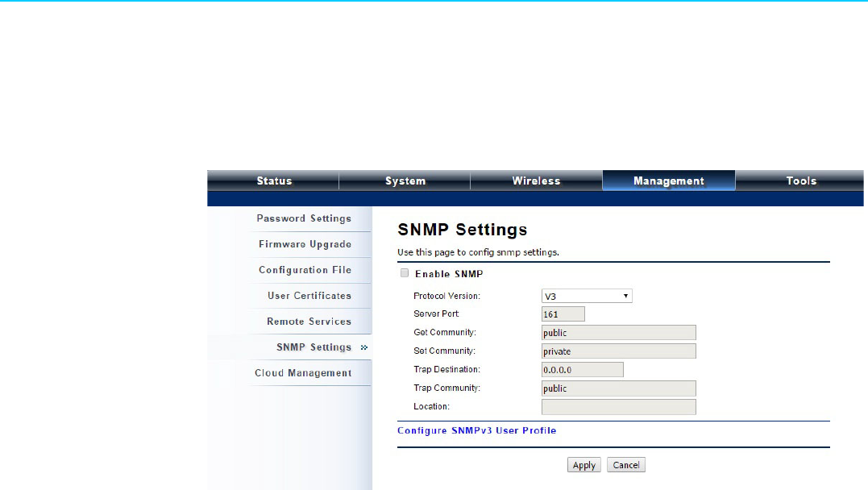Click the Trap Destination label

446,369
